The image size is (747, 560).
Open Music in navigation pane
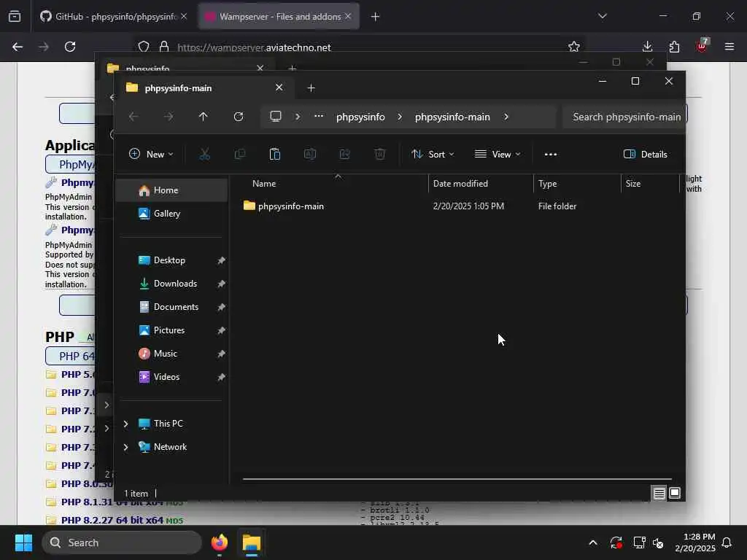tap(171, 354)
